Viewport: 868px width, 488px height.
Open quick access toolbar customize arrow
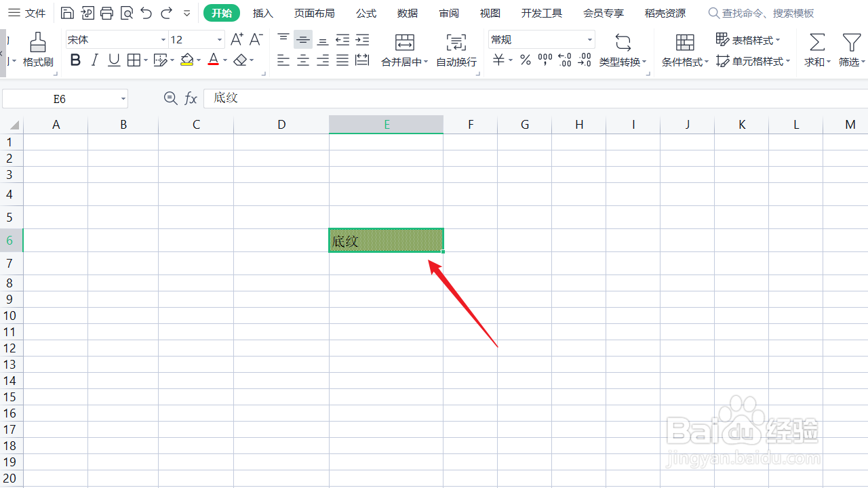coord(187,13)
